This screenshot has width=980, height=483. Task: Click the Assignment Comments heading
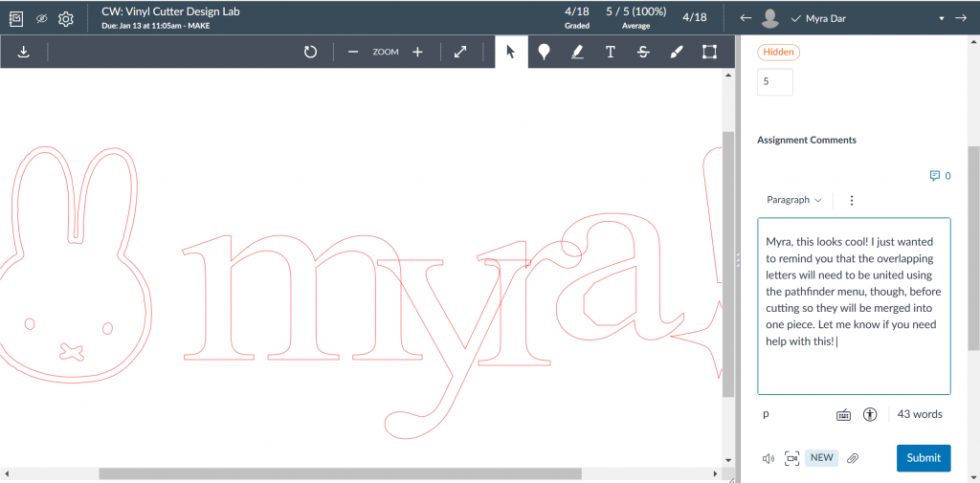pyautogui.click(x=806, y=140)
